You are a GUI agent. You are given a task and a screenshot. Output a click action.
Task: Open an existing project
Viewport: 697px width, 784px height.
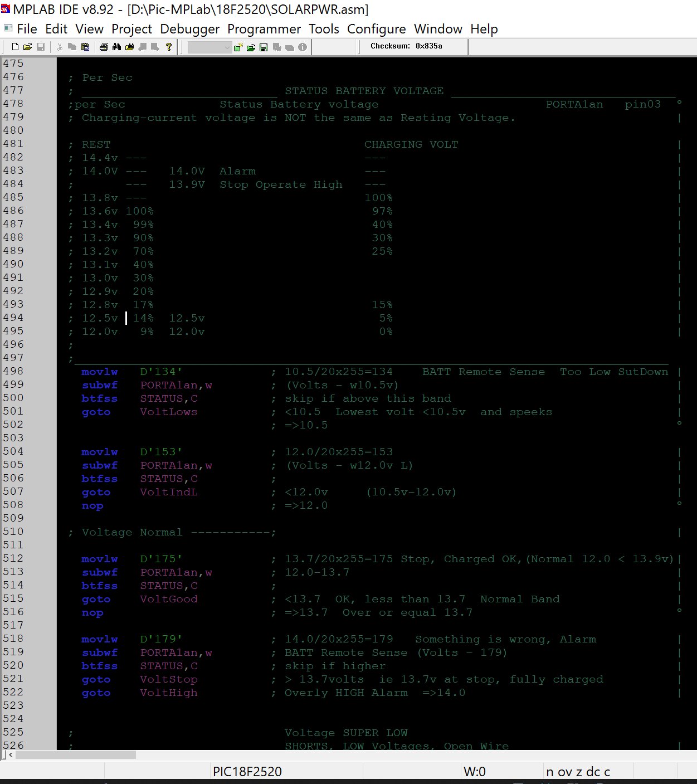click(x=251, y=47)
